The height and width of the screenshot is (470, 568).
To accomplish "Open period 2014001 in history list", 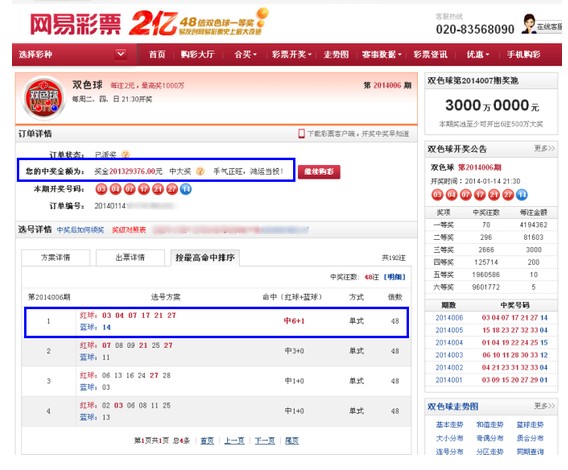I will pos(449,380).
